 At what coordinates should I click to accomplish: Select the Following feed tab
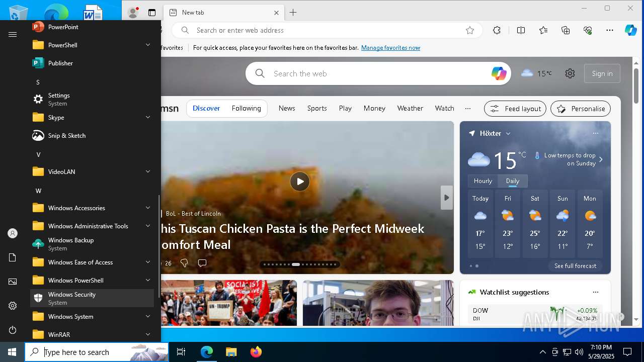tap(247, 108)
